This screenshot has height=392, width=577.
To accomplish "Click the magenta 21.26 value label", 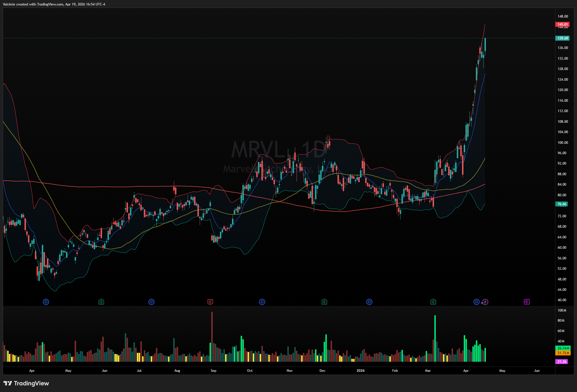I will click(561, 361).
